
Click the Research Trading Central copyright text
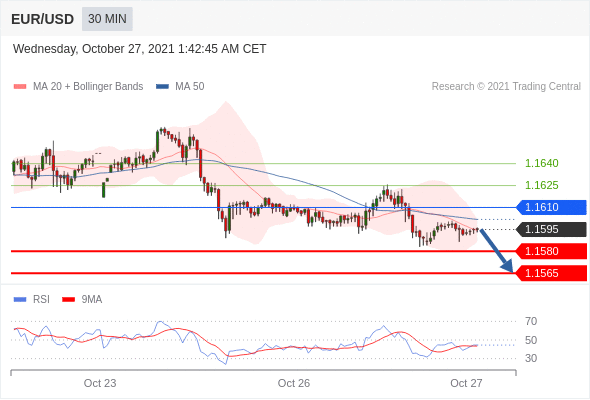(506, 87)
